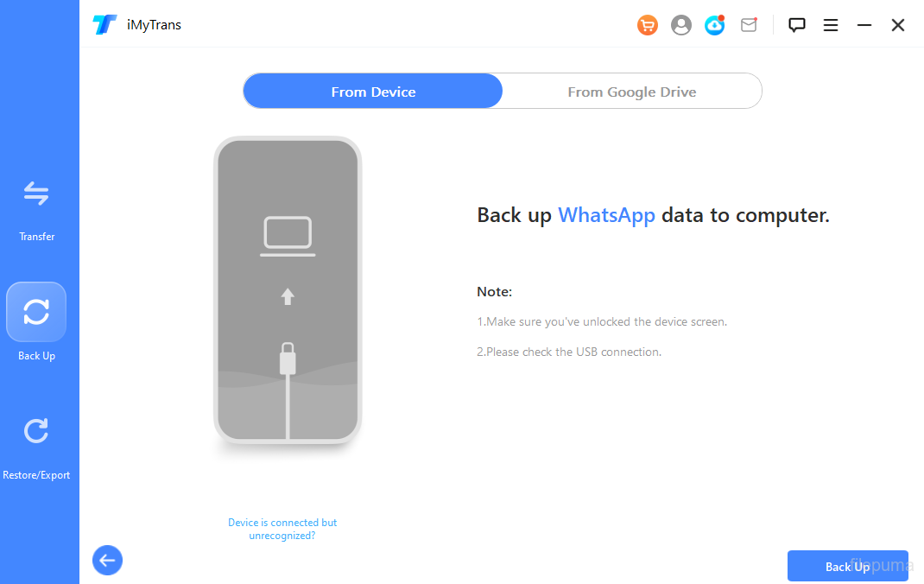The height and width of the screenshot is (584, 924).
Task: Switch to the From Google Drive tab
Action: (631, 92)
